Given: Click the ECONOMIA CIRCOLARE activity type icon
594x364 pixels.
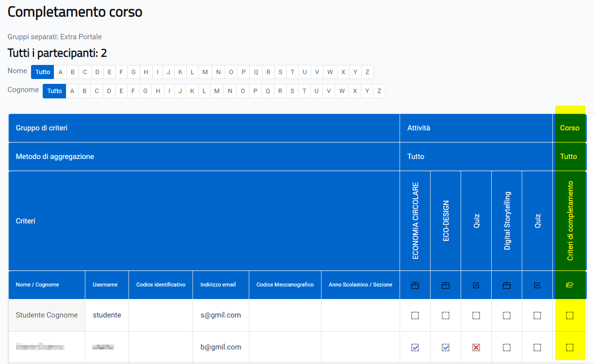Looking at the screenshot, I should pos(415,285).
